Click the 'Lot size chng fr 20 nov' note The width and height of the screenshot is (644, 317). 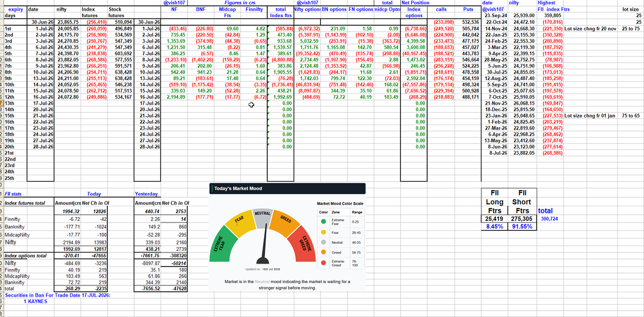point(590,28)
